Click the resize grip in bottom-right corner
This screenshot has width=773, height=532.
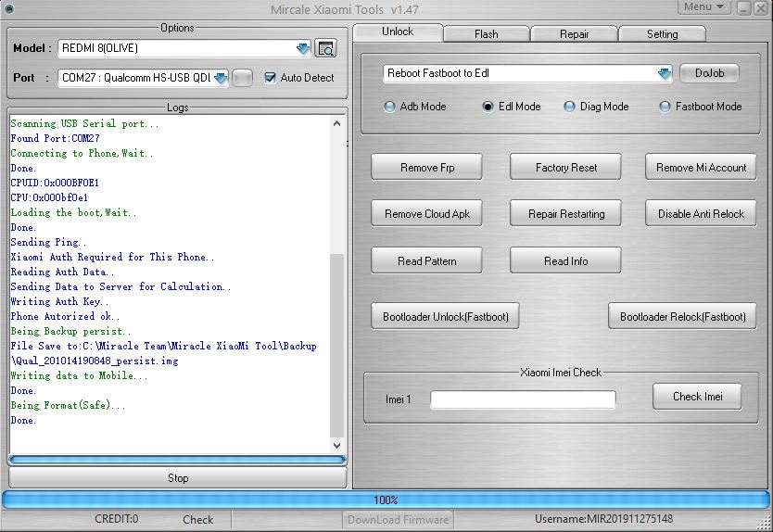click(x=766, y=524)
